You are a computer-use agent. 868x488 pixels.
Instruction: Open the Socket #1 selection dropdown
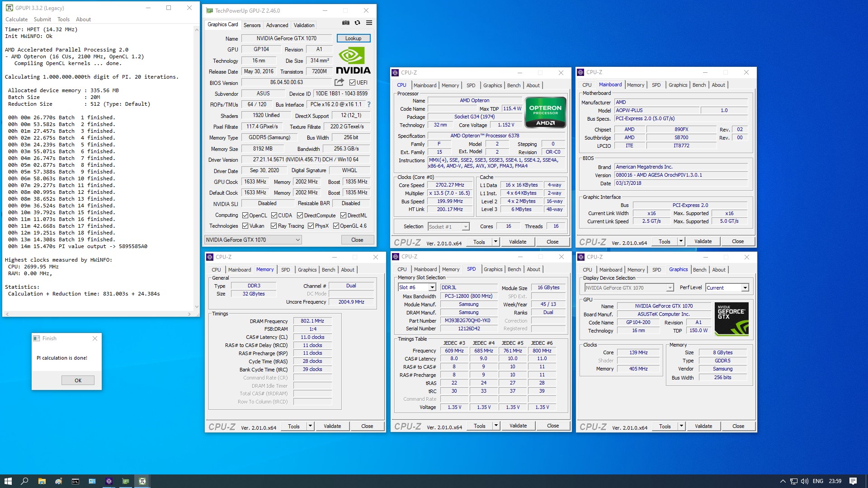click(448, 226)
